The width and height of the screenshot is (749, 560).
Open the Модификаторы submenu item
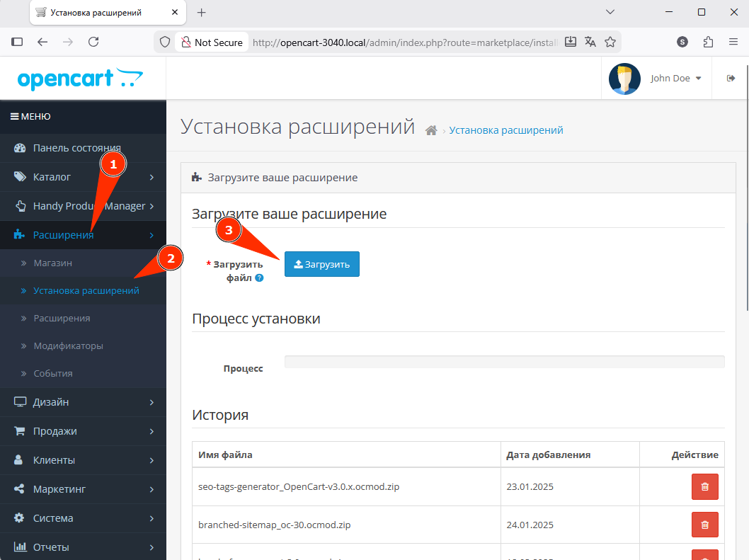83,346
